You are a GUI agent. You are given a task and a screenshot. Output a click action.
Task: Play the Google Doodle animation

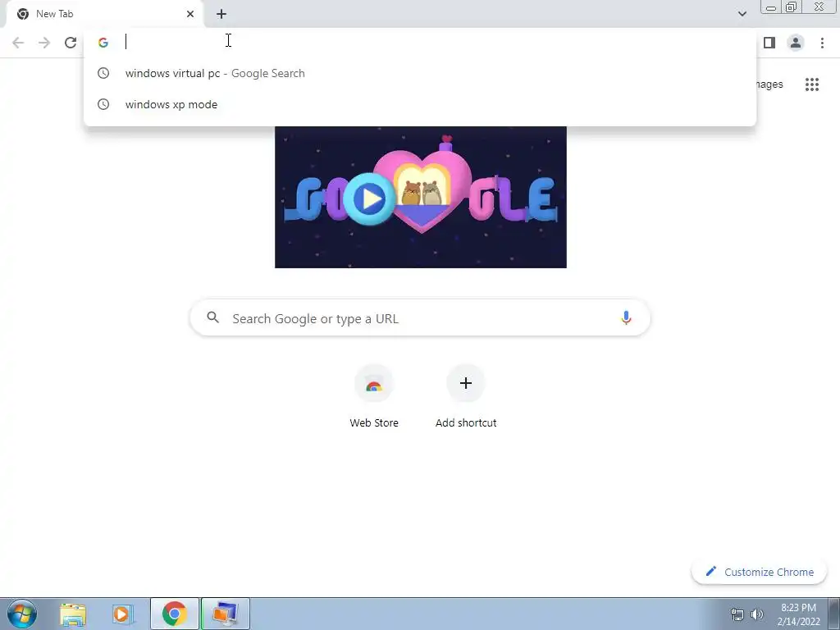(370, 199)
